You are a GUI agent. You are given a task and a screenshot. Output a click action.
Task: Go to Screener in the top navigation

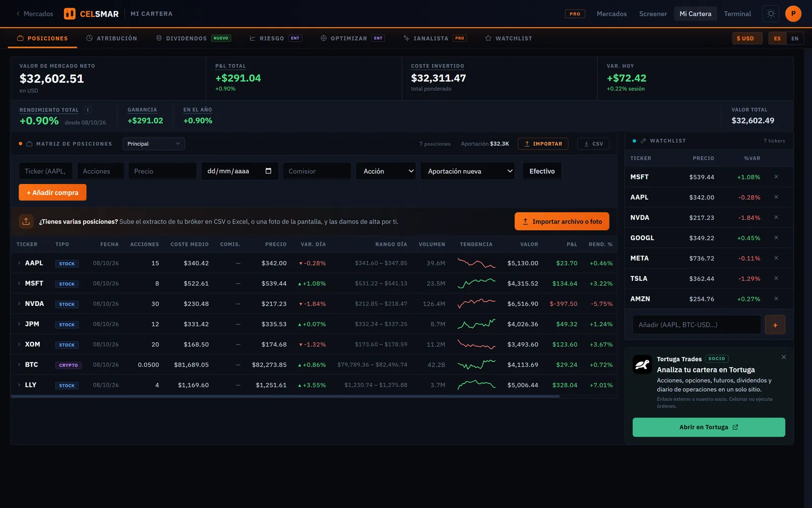pos(653,14)
